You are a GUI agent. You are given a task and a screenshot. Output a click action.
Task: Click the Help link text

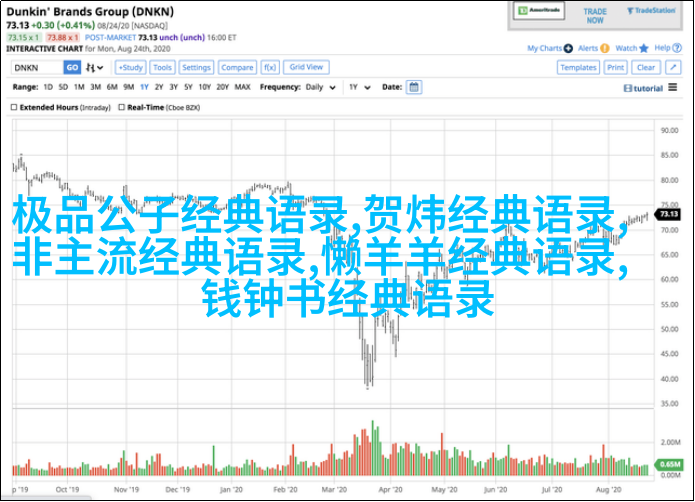(x=662, y=48)
